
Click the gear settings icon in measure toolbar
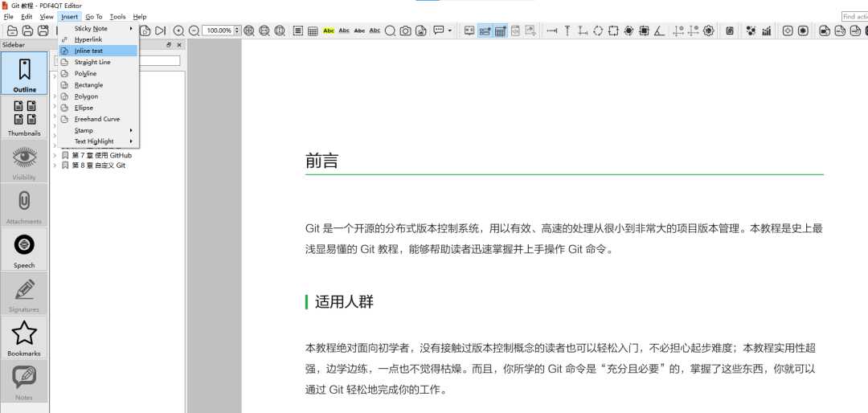(x=708, y=31)
